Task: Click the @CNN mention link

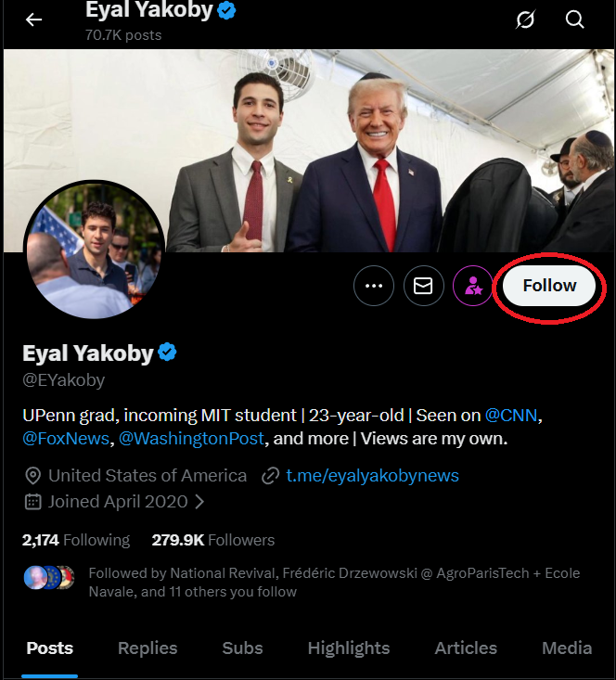Action: coord(511,415)
